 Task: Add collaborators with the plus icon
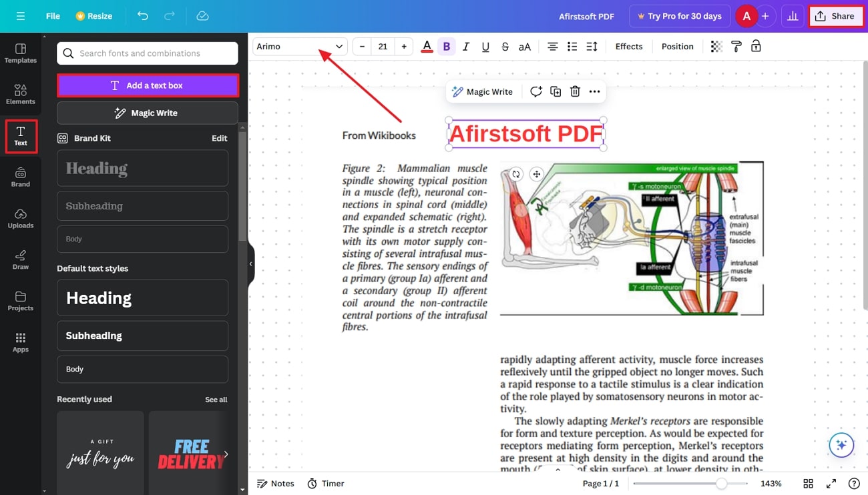[x=765, y=16]
